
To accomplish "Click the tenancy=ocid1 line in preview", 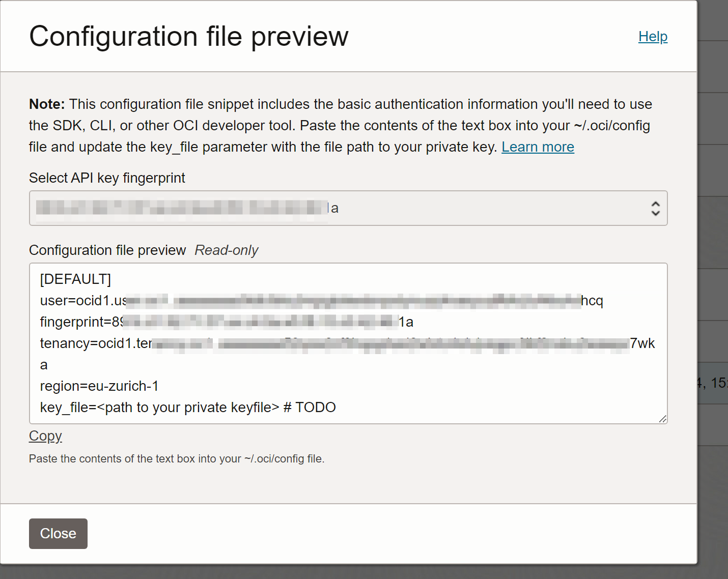I will [x=95, y=343].
